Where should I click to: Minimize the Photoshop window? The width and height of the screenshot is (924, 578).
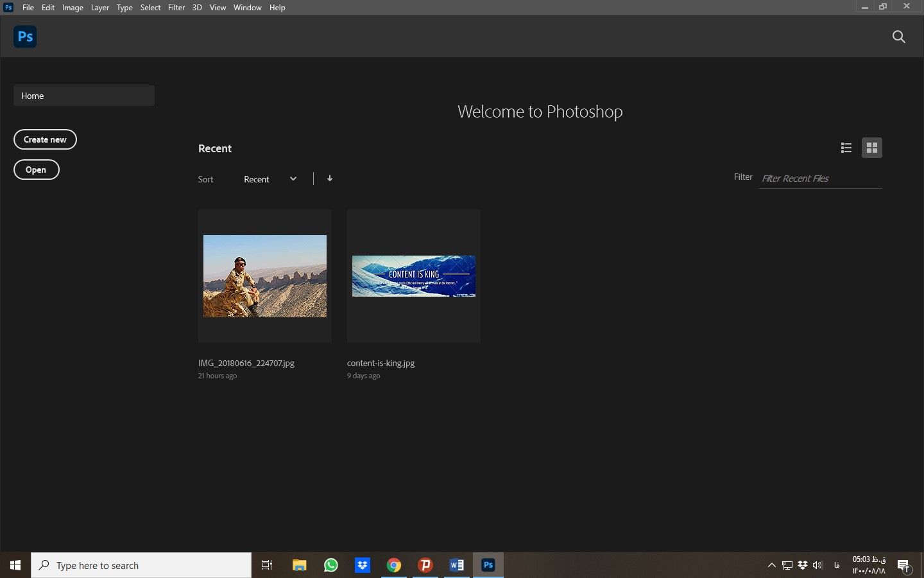point(865,7)
